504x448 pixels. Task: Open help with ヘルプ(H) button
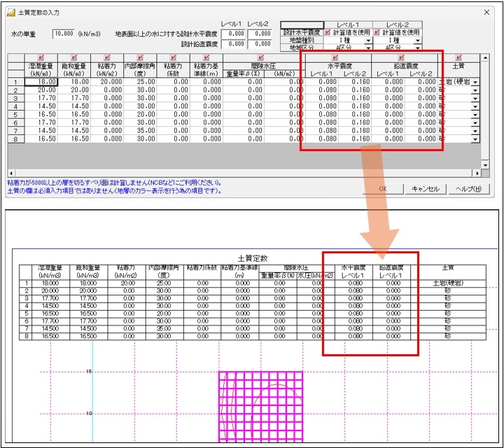click(469, 189)
